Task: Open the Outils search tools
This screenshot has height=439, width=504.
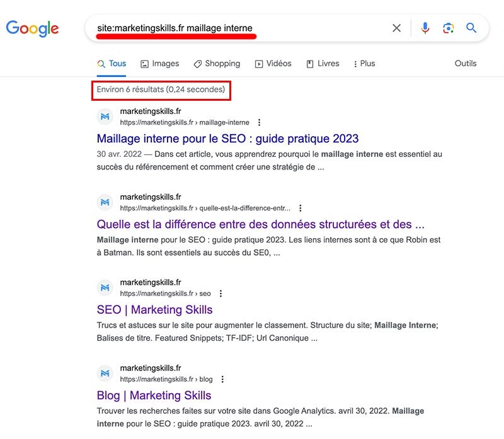Action: [x=466, y=64]
